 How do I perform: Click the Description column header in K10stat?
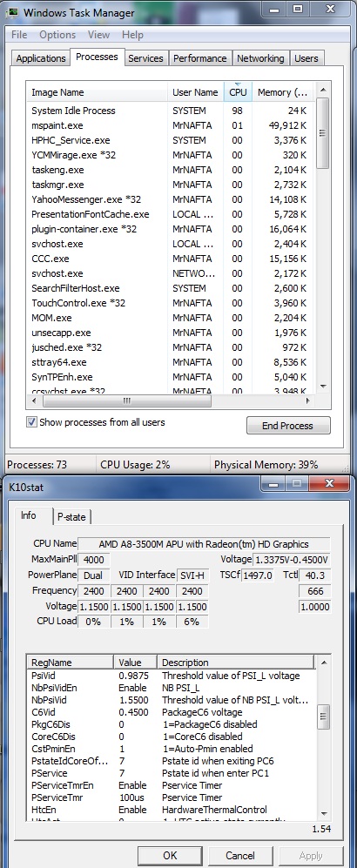coord(236,663)
